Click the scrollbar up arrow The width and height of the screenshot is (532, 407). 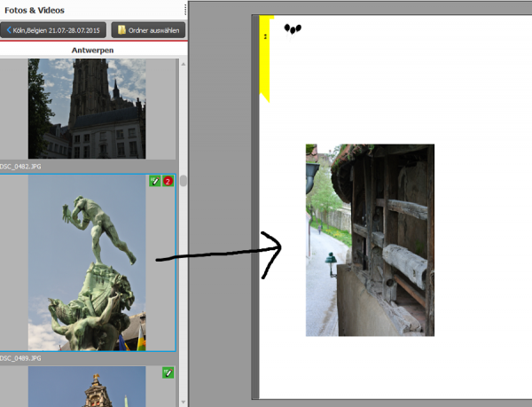[184, 64]
